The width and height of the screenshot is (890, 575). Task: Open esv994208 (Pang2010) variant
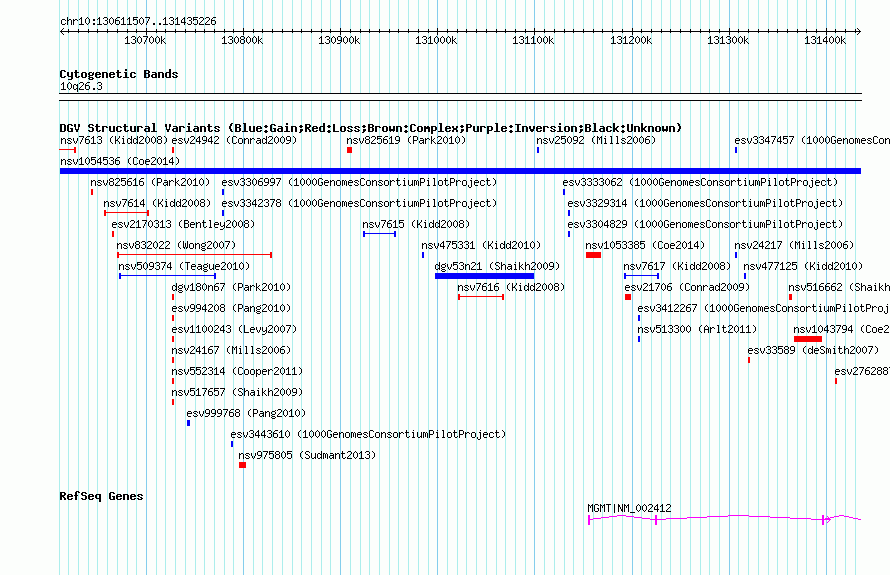231,308
